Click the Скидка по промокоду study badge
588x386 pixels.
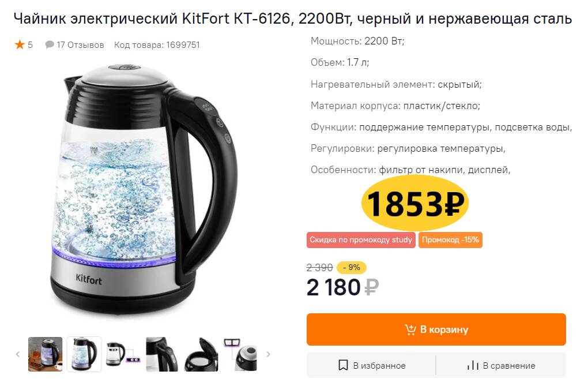click(x=361, y=240)
